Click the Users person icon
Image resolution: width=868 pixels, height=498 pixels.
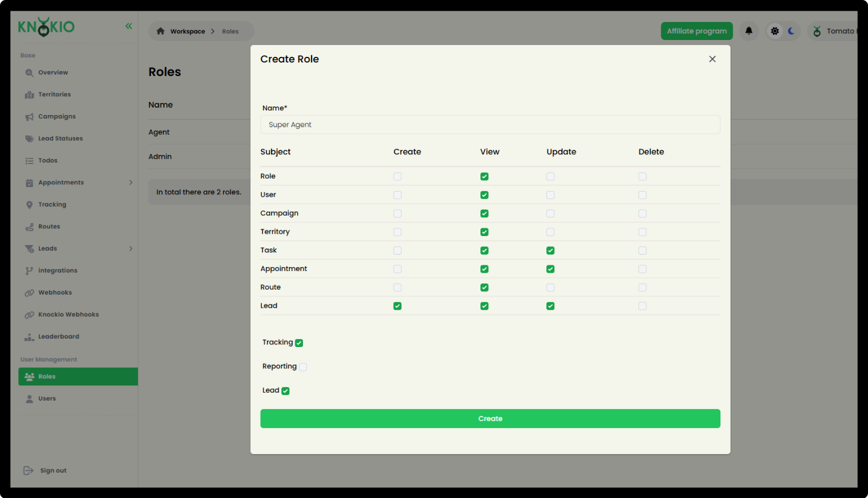point(29,398)
